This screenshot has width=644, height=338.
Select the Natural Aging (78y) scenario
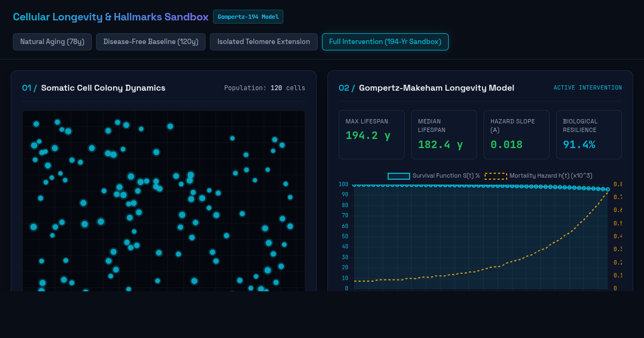[53, 42]
